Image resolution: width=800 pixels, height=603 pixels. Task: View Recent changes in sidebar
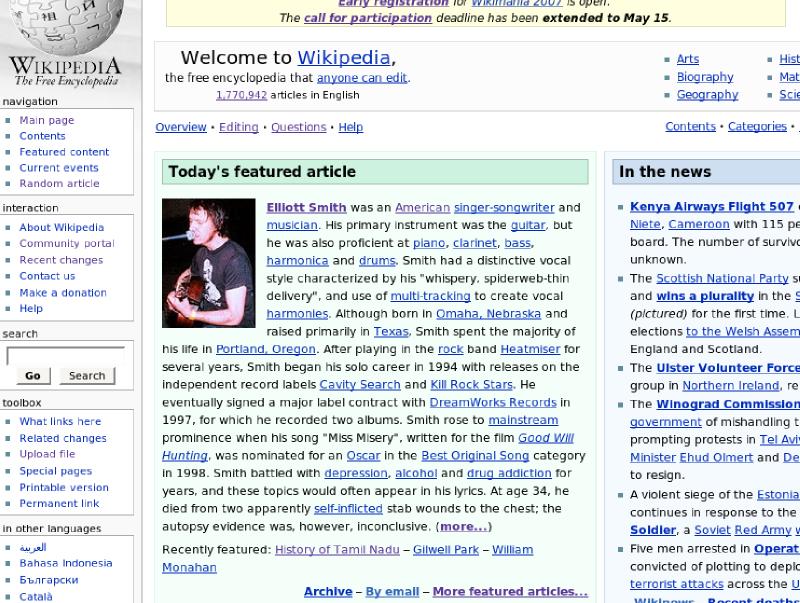coord(61,260)
